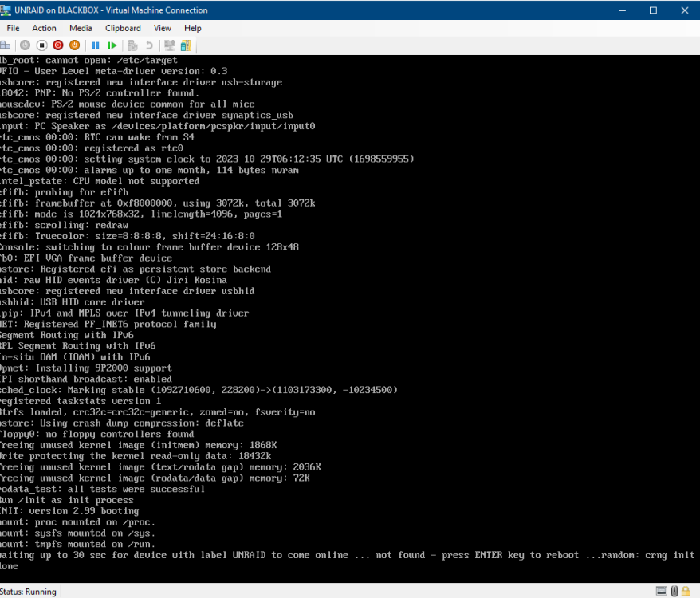Click '9pnet: Installing 9P2000 support' line
This screenshot has height=598, width=700.
coord(86,368)
